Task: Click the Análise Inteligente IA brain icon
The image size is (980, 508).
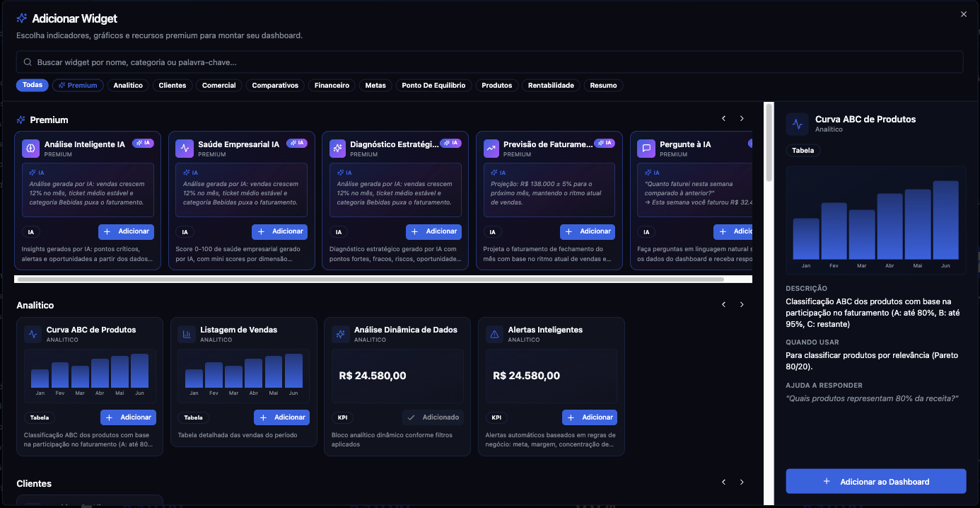Action: (x=31, y=149)
